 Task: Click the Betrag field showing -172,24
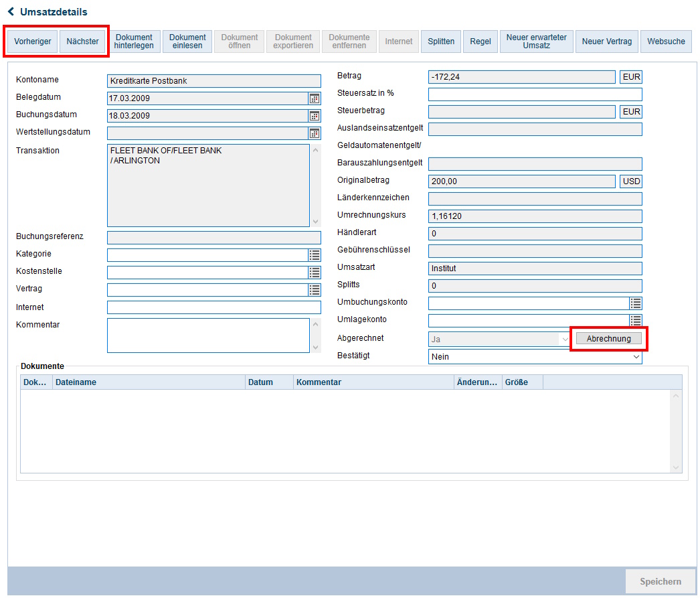(x=521, y=77)
